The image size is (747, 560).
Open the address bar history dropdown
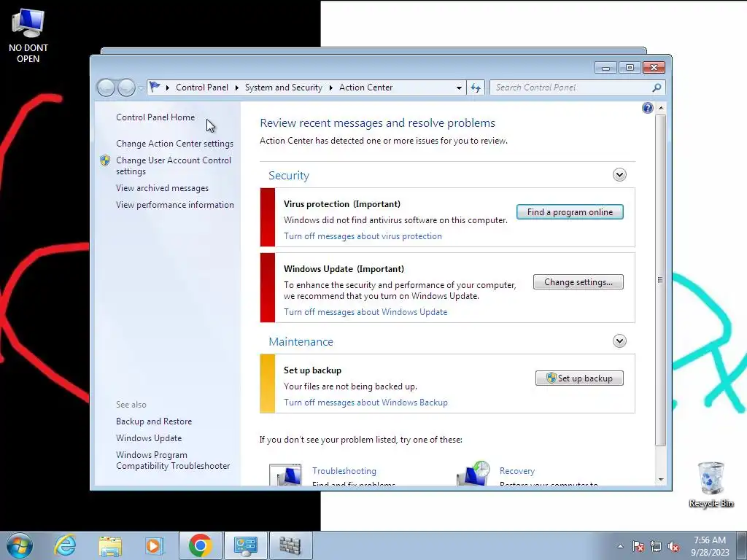pos(459,87)
